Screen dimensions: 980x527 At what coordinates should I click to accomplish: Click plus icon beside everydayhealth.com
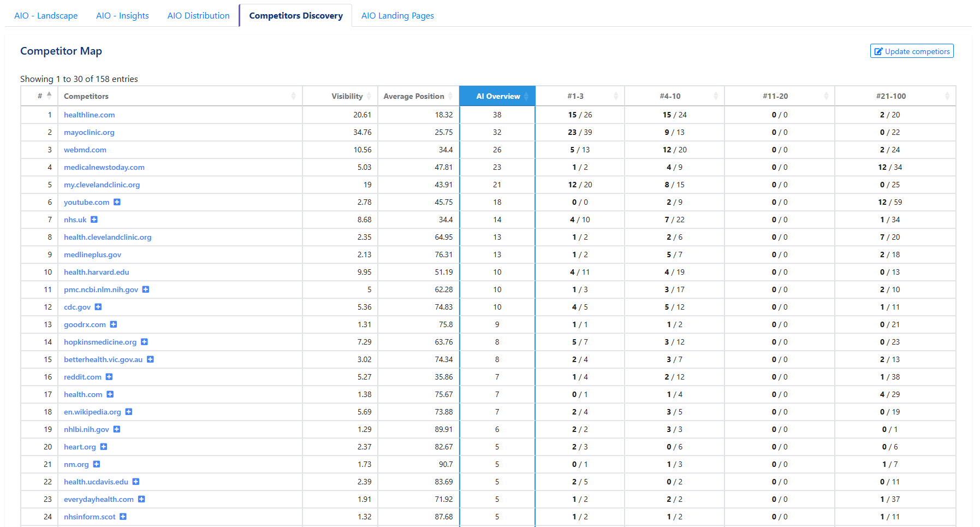[x=141, y=499]
